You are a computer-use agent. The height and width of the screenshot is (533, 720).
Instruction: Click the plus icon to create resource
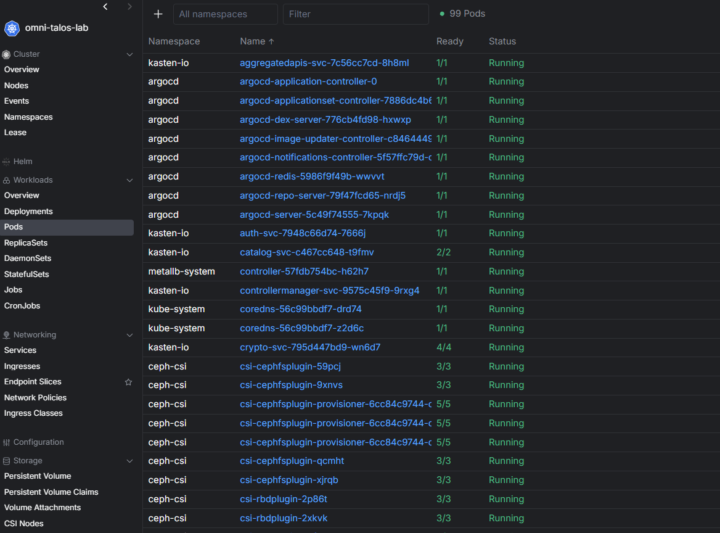tap(158, 14)
